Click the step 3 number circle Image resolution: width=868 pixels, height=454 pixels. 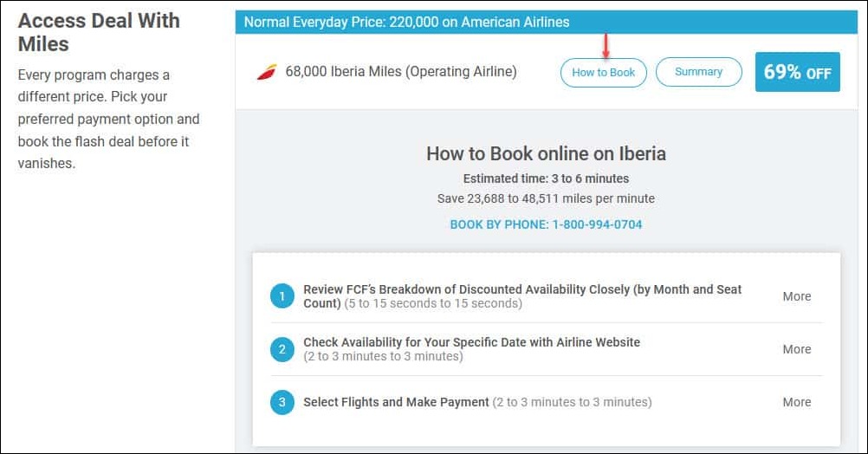tap(282, 402)
